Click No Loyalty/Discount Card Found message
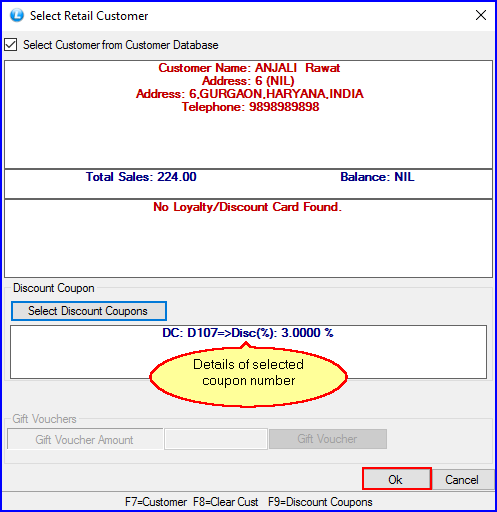 (248, 207)
